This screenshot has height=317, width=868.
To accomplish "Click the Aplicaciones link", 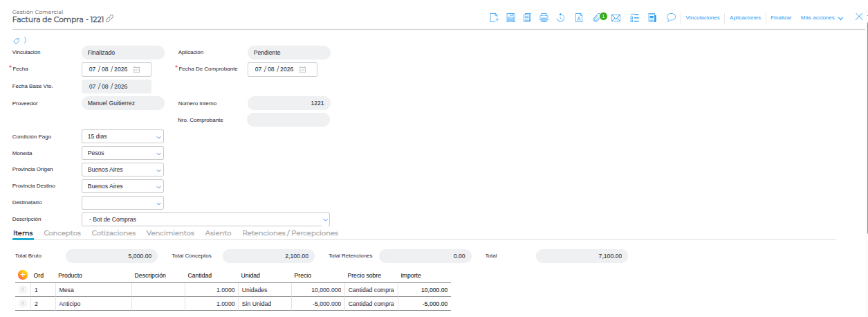I will [746, 18].
